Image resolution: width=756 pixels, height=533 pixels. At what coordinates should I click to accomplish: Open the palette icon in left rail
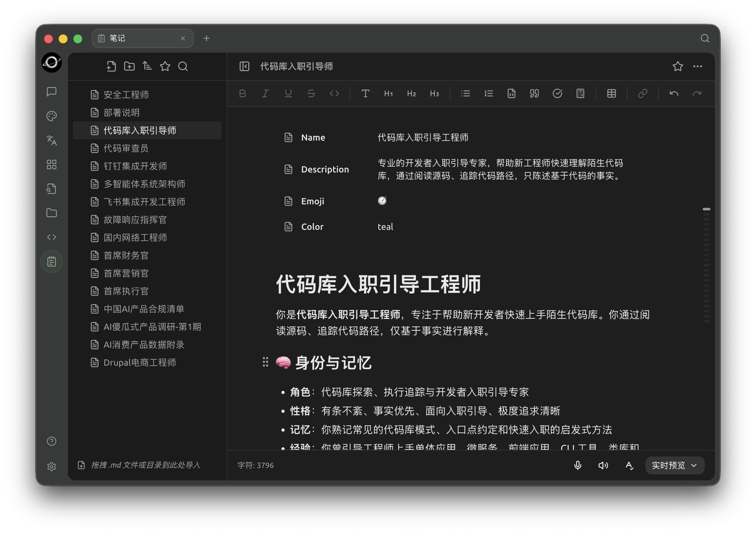[x=52, y=116]
